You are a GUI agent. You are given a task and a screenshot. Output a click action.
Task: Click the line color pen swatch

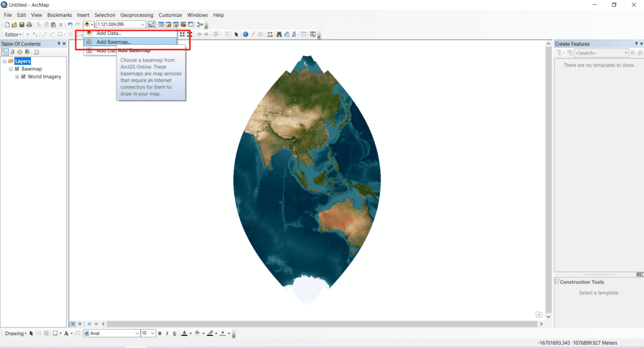coord(210,333)
